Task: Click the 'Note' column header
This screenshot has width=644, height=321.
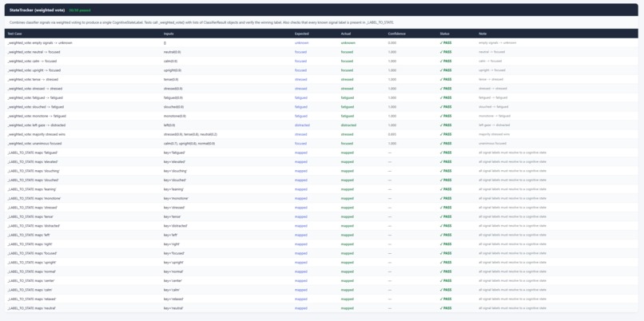Action: (482, 34)
